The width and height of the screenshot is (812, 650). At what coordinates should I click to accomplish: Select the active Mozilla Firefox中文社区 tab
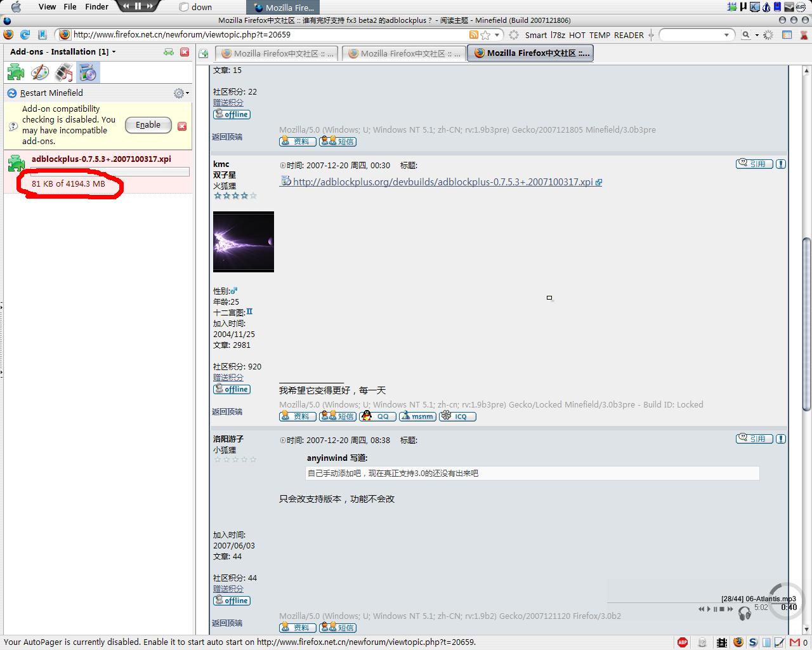530,53
